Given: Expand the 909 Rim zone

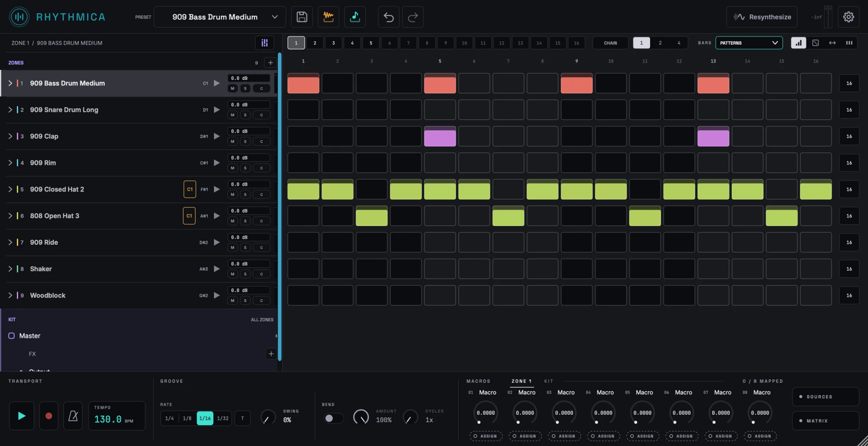Looking at the screenshot, I should point(10,163).
